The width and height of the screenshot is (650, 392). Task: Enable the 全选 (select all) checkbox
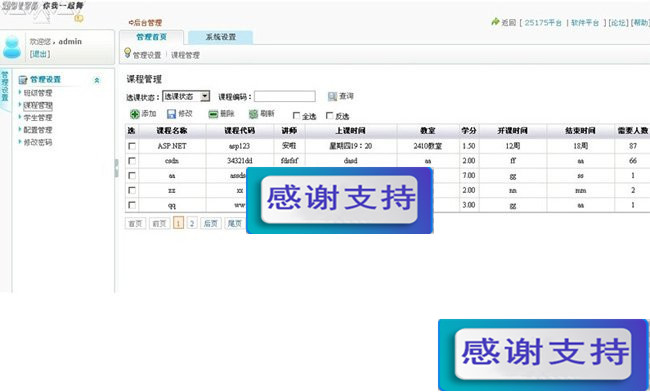click(x=296, y=116)
